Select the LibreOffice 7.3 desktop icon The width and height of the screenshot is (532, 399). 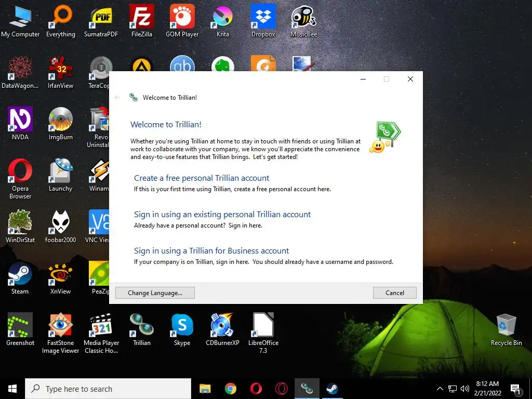tap(263, 333)
